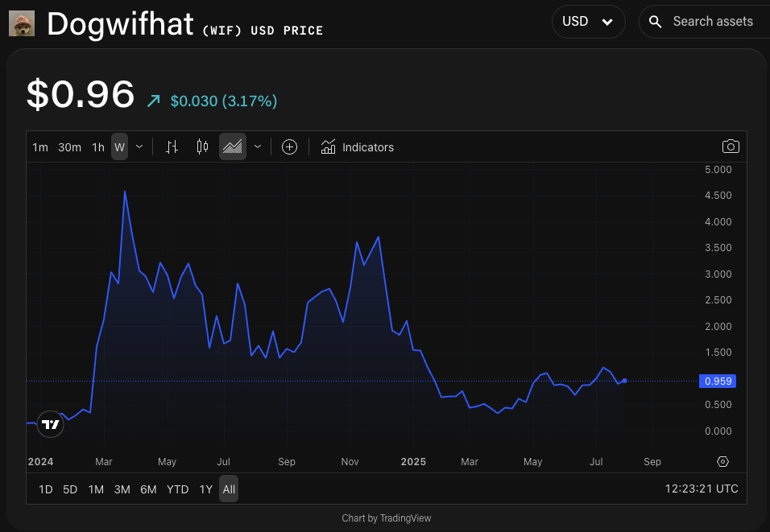Open the compare symbol icon
770x532 pixels.
click(172, 146)
